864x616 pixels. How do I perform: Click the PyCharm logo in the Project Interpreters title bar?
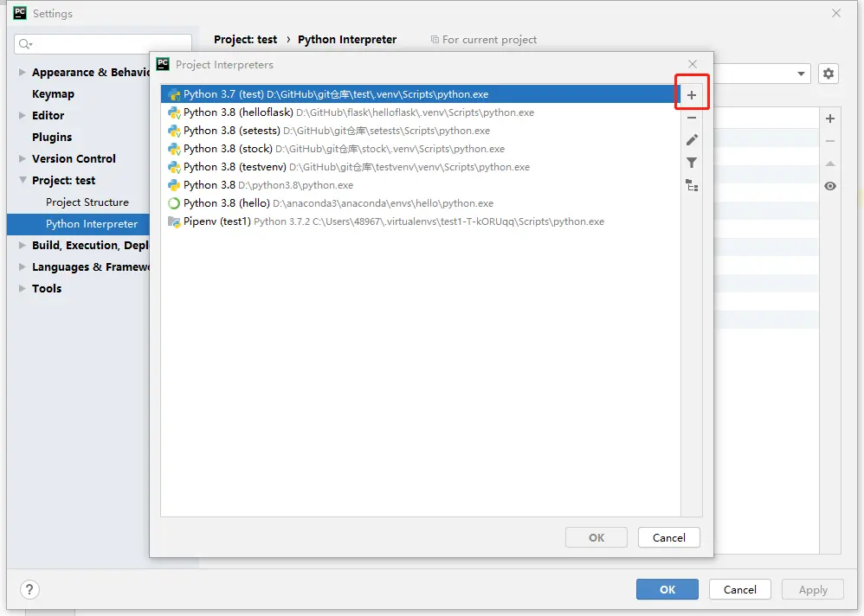163,64
